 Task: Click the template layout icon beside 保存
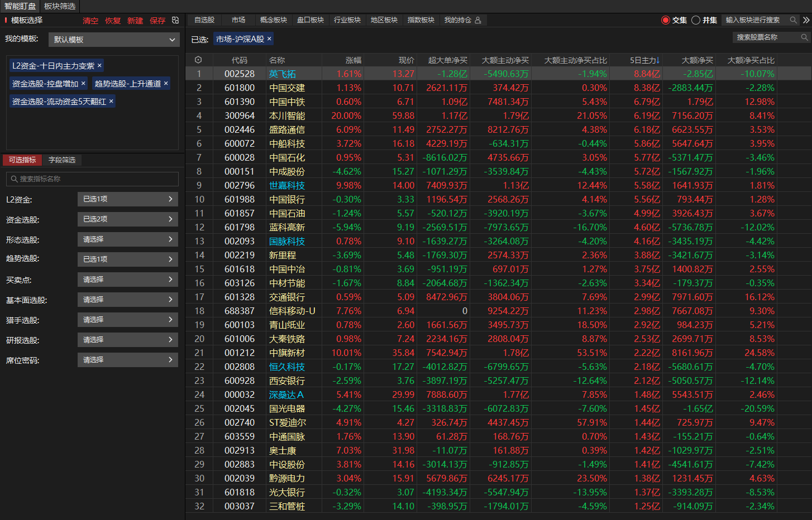point(175,20)
